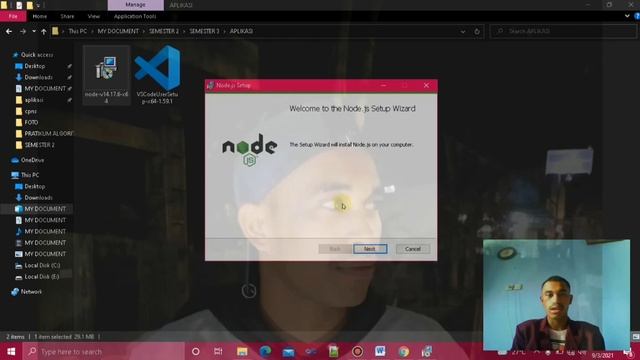Screen dimensions: 640x360
Task: Open the Home ribbon tab
Action: pos(40,16)
